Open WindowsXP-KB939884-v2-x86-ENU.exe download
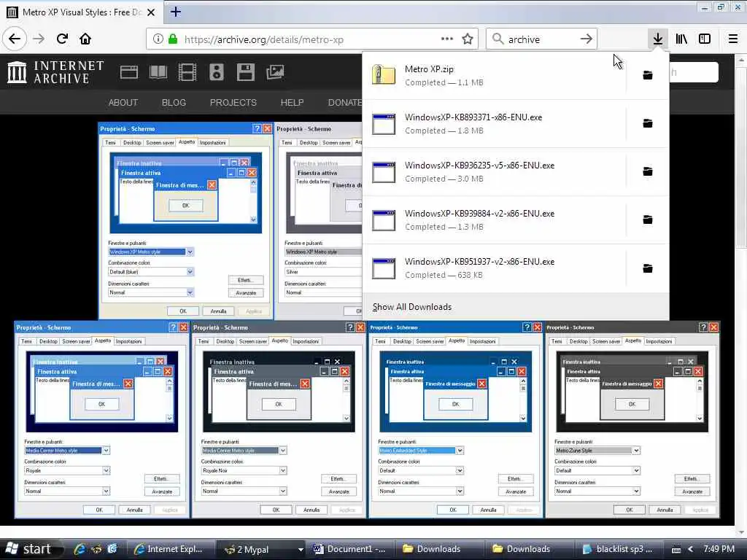 [x=494, y=219]
